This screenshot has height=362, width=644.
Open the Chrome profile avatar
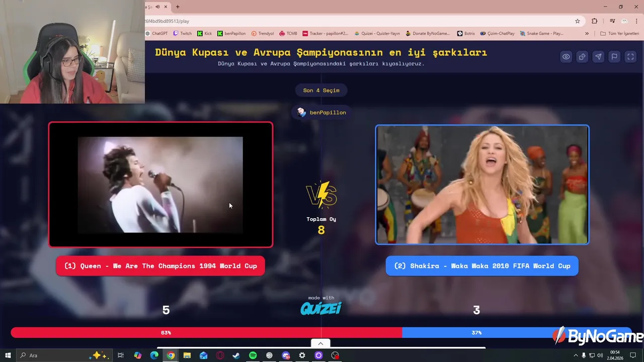click(624, 21)
